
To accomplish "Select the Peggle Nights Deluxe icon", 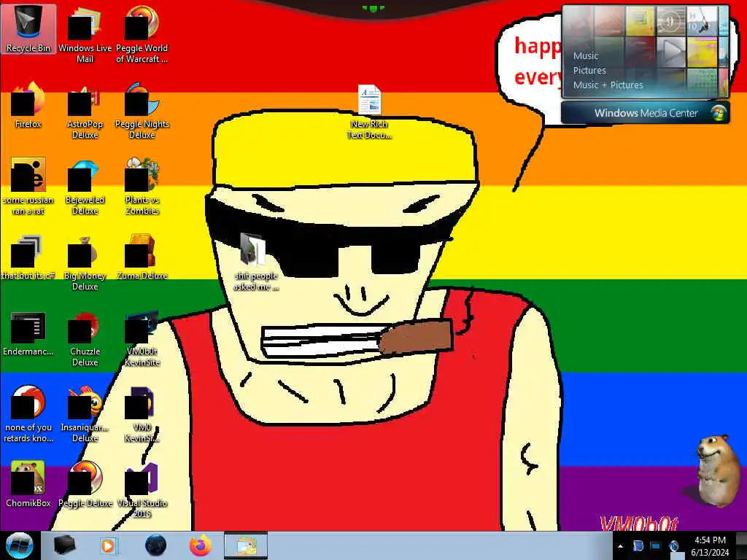I will click(x=142, y=111).
